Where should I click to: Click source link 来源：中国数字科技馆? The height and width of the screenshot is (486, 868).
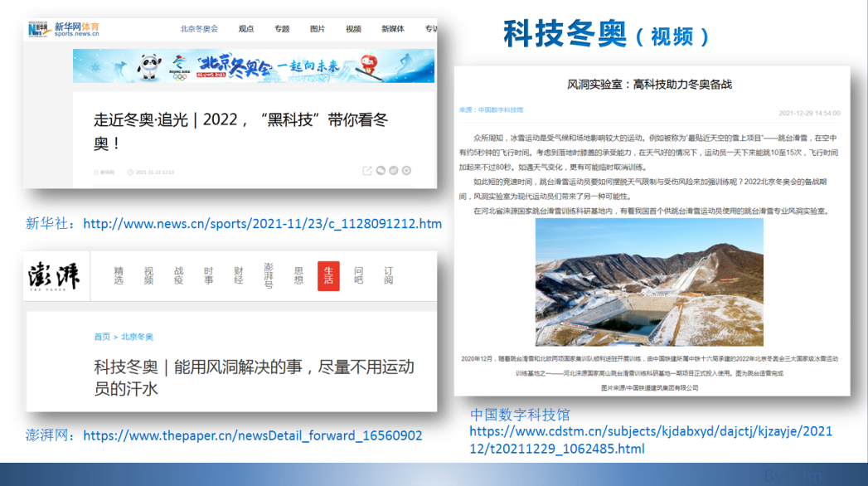pyautogui.click(x=491, y=110)
